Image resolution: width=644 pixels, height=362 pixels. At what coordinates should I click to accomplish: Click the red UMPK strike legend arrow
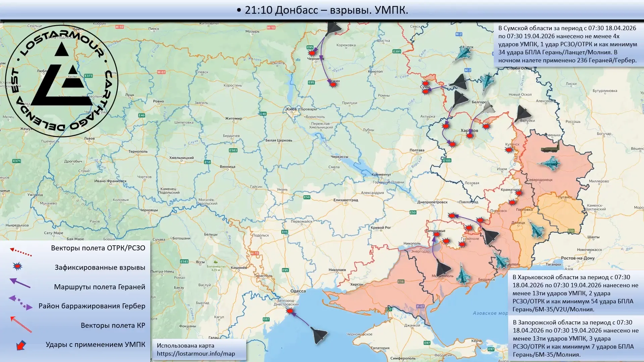coord(21,345)
